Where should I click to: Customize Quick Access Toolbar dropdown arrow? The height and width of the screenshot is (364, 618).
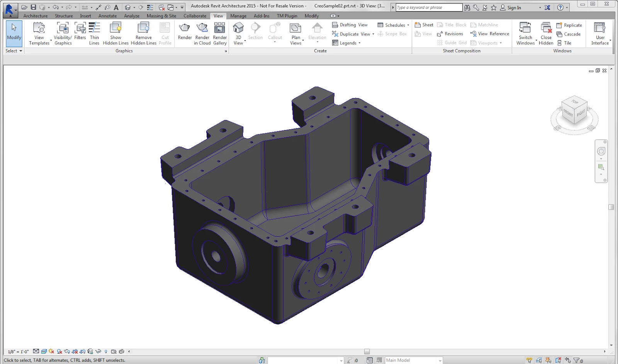(x=182, y=7)
